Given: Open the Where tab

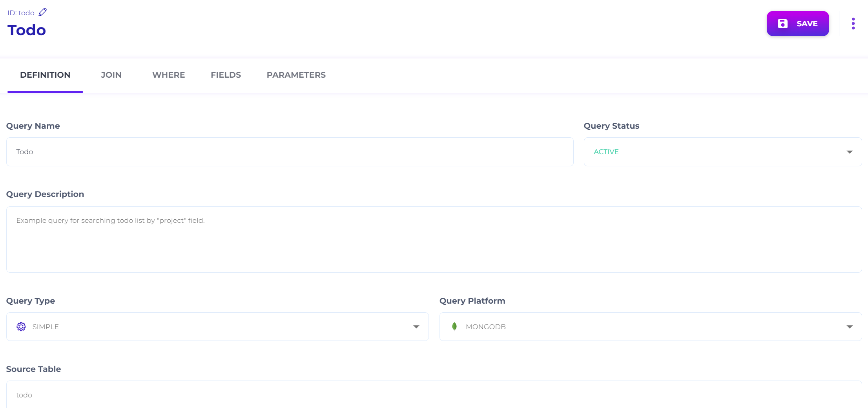Looking at the screenshot, I should [168, 75].
